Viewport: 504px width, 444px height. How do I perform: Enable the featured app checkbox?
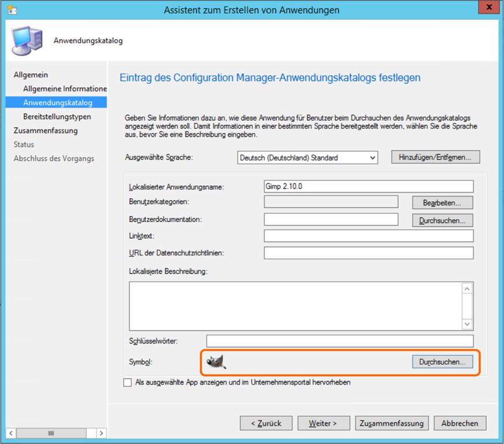[x=127, y=383]
